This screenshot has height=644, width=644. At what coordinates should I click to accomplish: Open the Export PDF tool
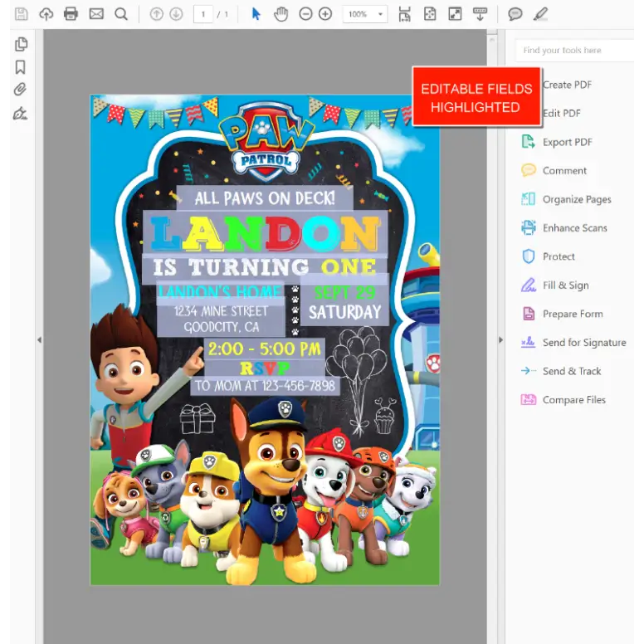(557, 142)
